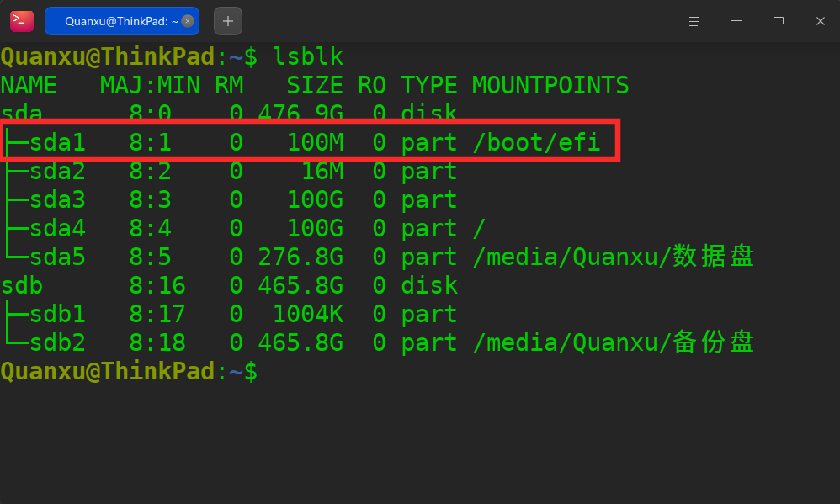Click the terminal app icon in the title bar
The image size is (840, 504).
[x=21, y=21]
